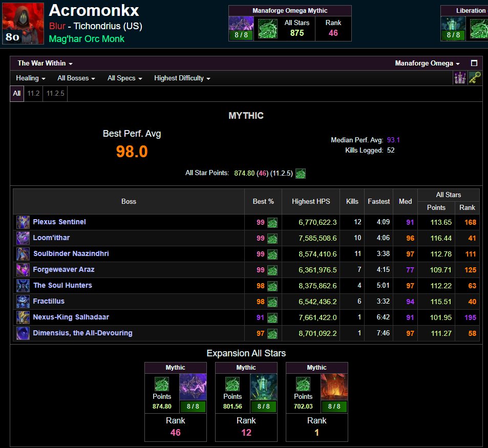The width and height of the screenshot is (488, 448).
Task: Open the All Specs dropdown
Action: click(125, 78)
